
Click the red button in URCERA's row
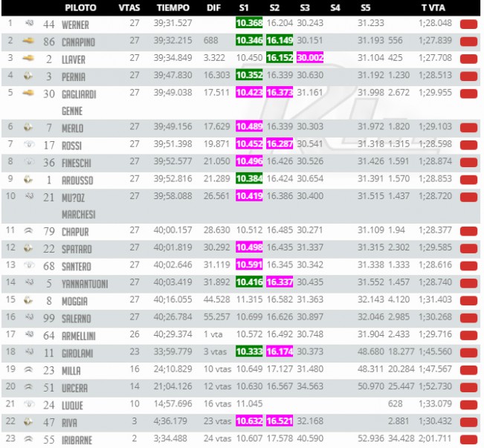[468, 388]
